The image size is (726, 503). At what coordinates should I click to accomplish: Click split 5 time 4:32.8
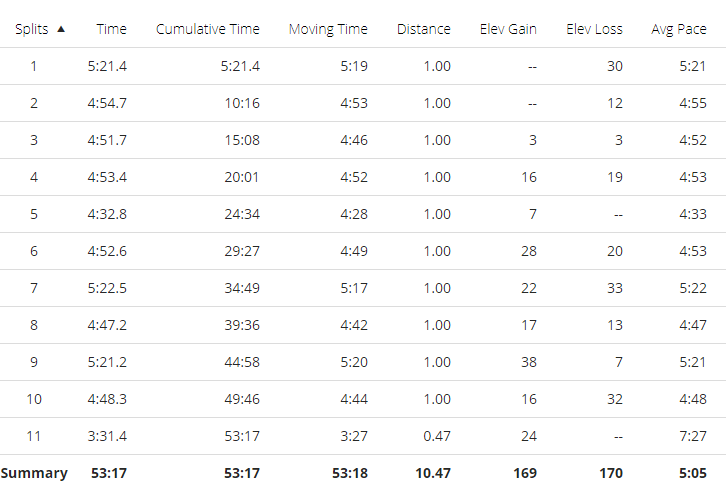pos(107,214)
